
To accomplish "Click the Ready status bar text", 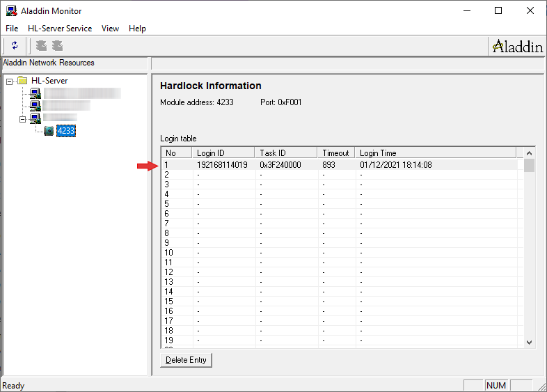I will tap(13, 386).
